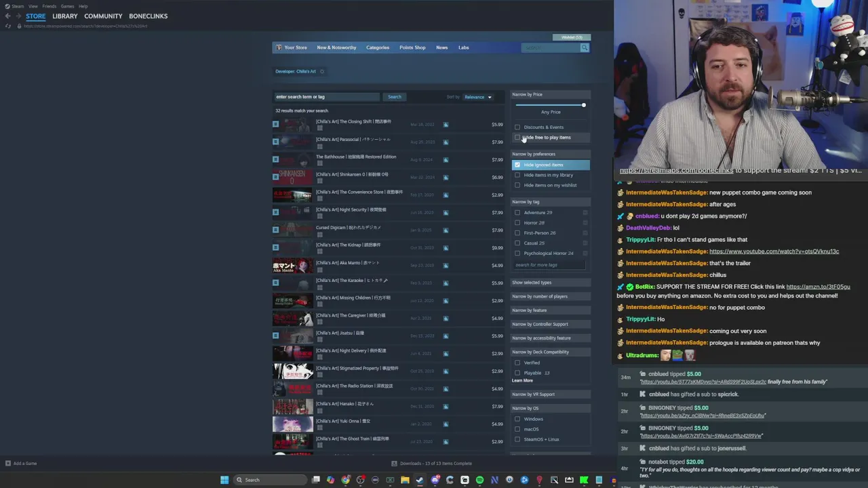Open the Categories store menu
868x488 pixels.
coord(378,47)
